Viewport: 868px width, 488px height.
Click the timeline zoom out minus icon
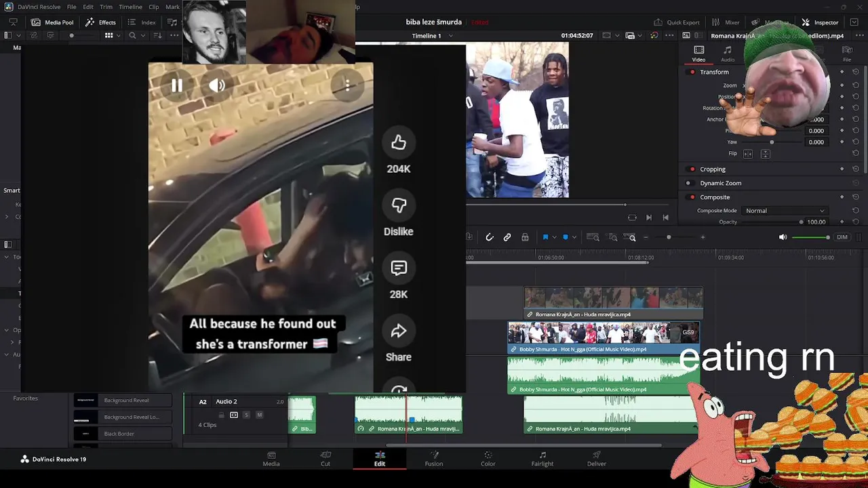coord(646,237)
